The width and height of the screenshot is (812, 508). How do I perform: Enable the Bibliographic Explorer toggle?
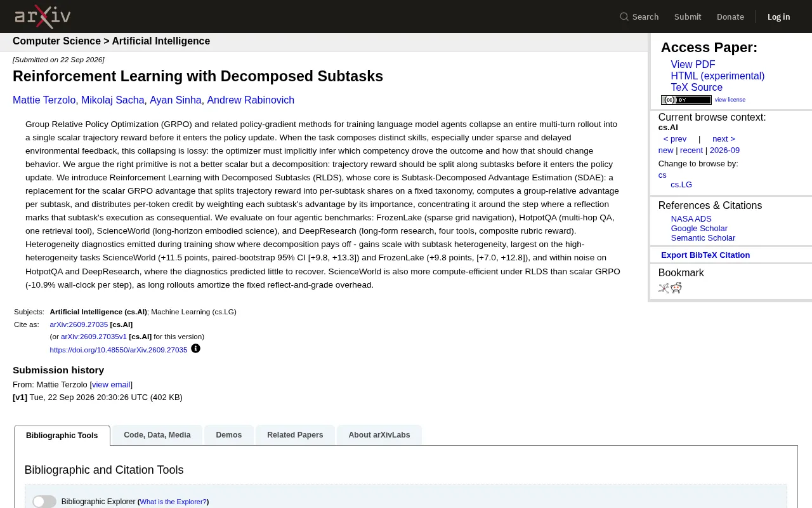44,502
